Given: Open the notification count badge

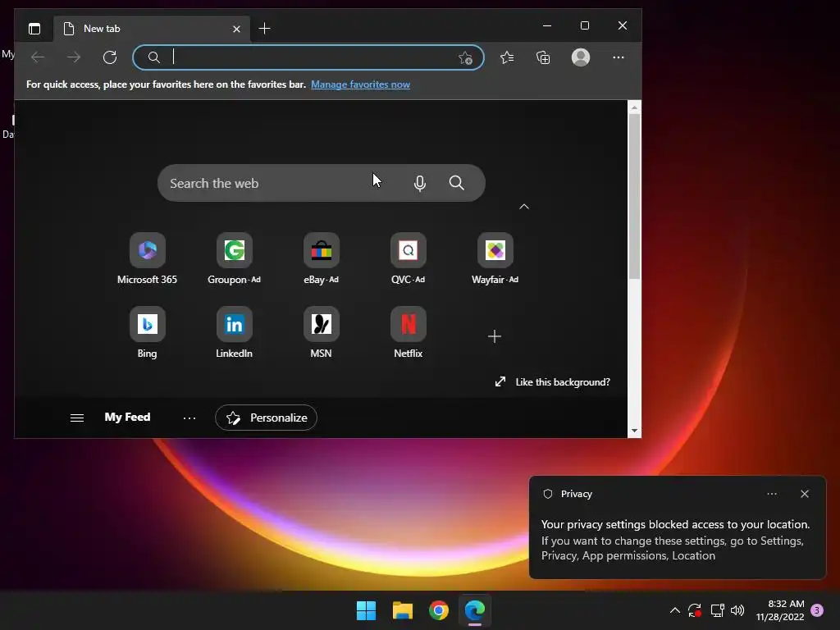Looking at the screenshot, I should coord(817,610).
